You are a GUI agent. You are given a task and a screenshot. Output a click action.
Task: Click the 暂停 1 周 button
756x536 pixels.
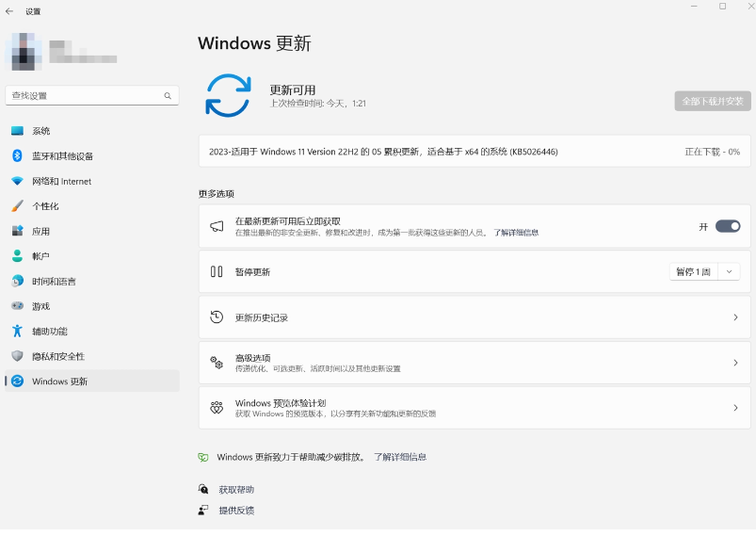coord(693,271)
